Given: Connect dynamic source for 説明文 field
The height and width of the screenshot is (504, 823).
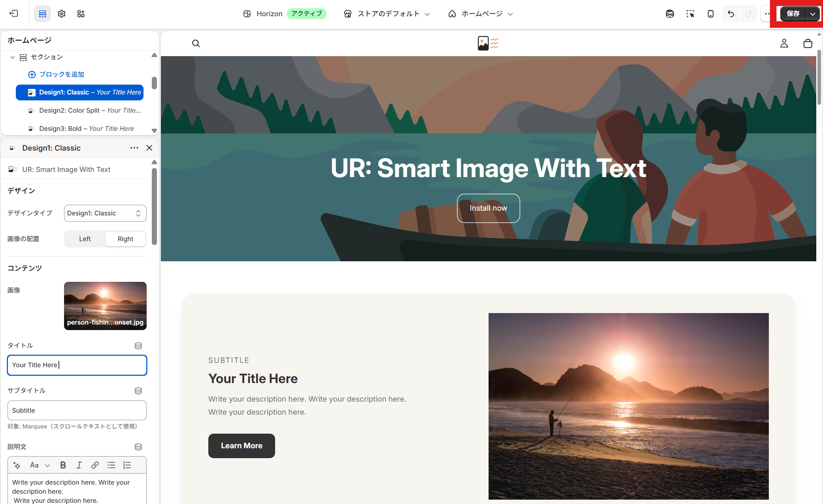Looking at the screenshot, I should [x=138, y=447].
